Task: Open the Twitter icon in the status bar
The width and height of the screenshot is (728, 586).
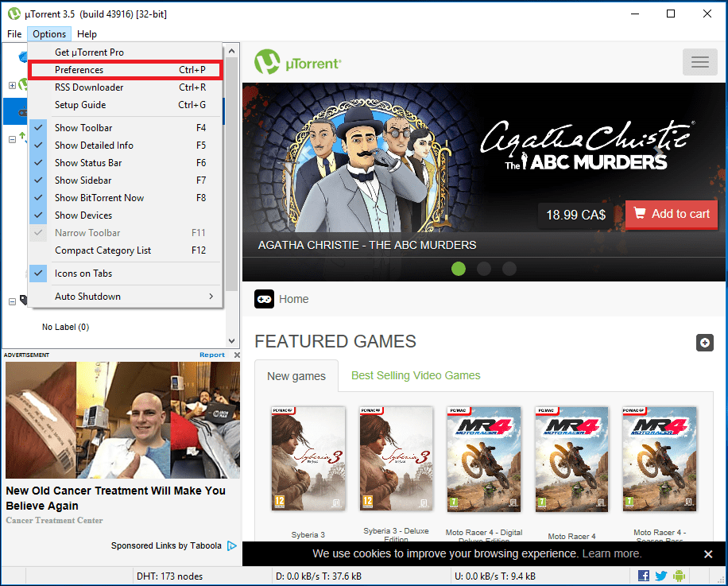Action: (661, 576)
